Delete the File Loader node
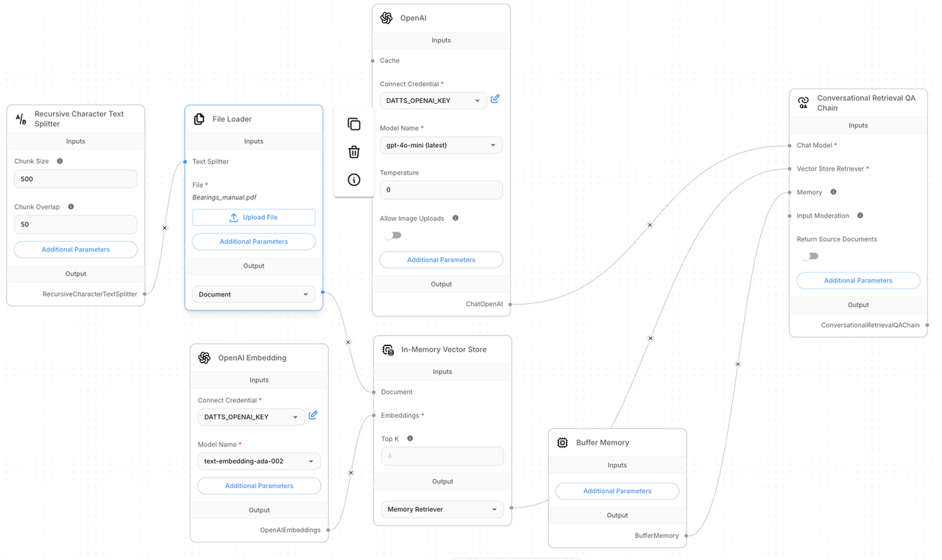Screen dimensions: 942x560 tap(354, 152)
